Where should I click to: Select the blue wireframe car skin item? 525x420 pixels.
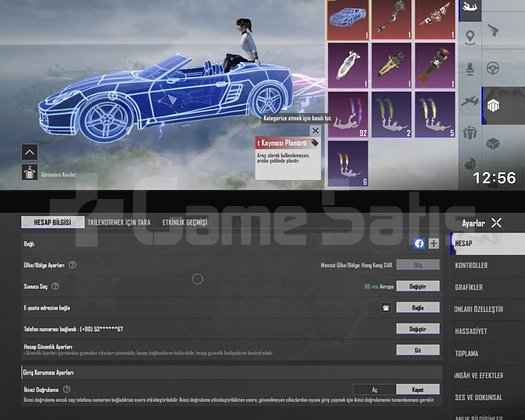tap(348, 19)
